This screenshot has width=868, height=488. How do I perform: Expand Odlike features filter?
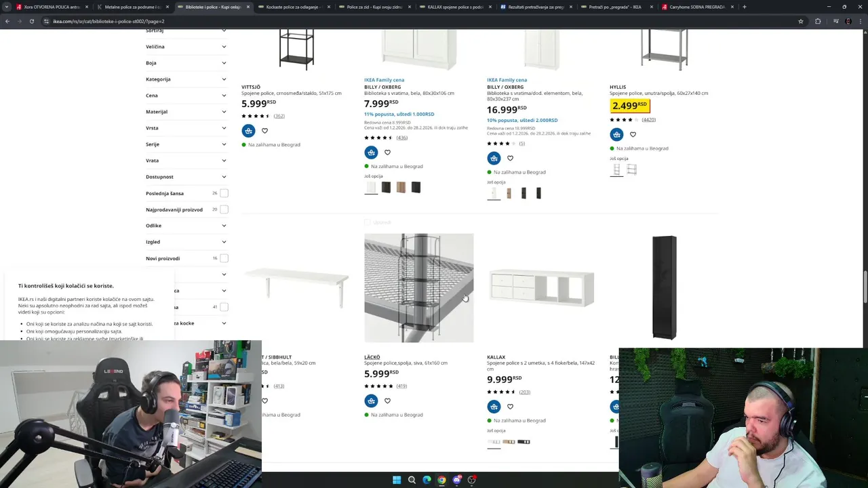186,226
